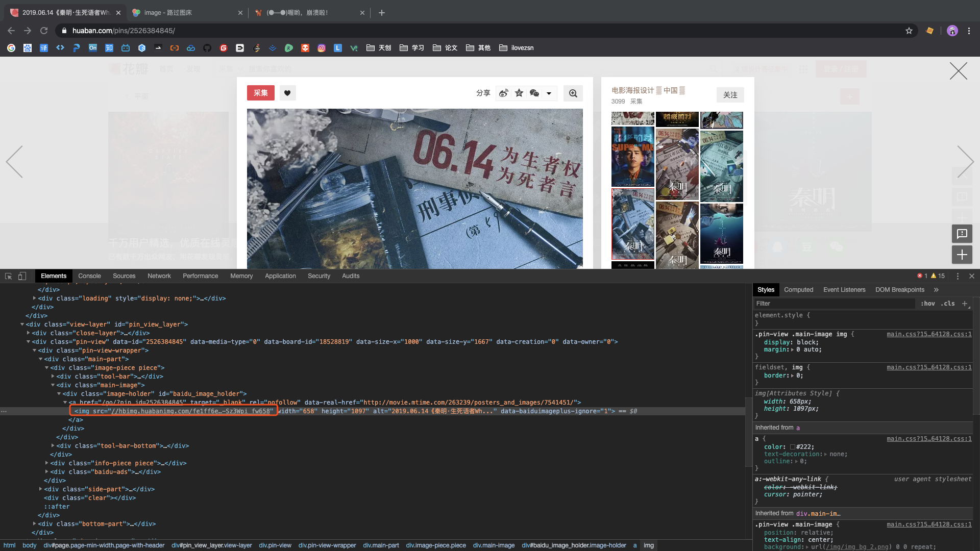Toggle the device toolbar icon
980x551 pixels.
click(x=22, y=276)
